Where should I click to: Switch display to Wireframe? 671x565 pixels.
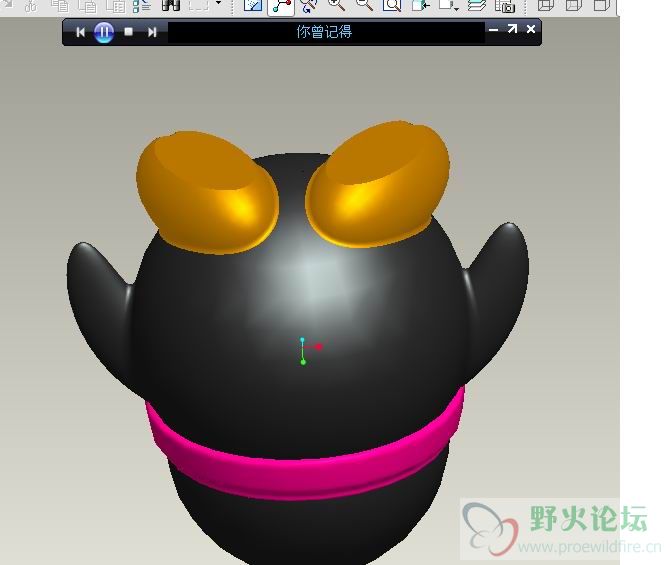pos(545,6)
